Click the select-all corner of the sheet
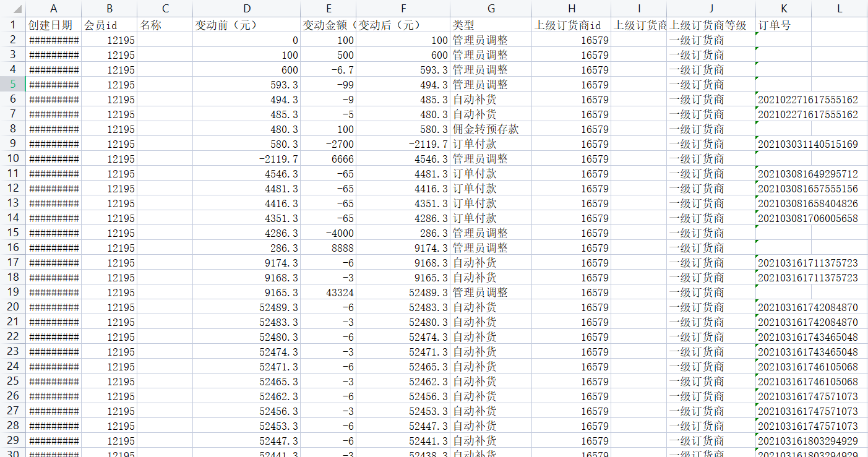 click(x=12, y=9)
